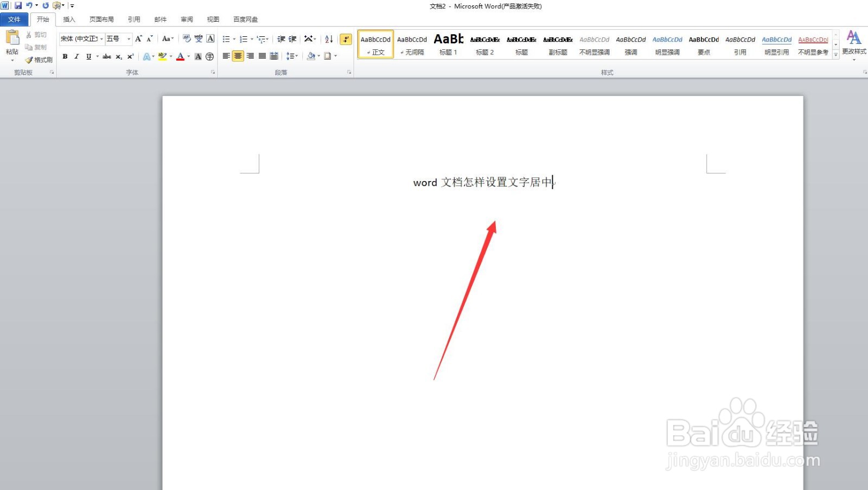Switch to the 页面布局 (Page Layout) tab
The height and width of the screenshot is (490, 868).
coord(101,20)
